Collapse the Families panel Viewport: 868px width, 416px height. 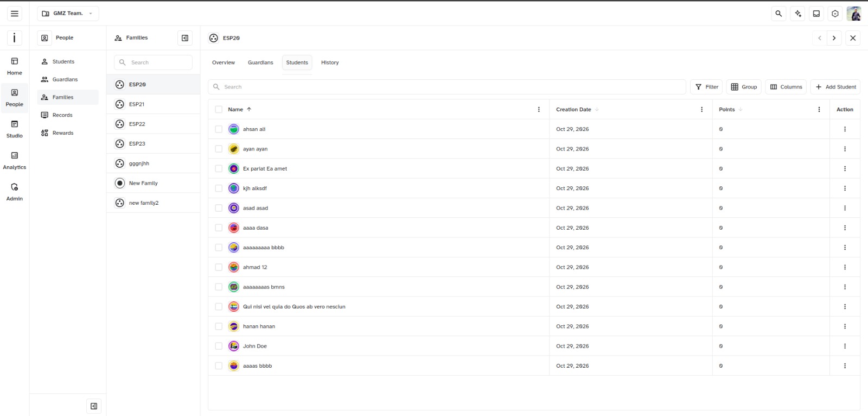[x=185, y=38]
